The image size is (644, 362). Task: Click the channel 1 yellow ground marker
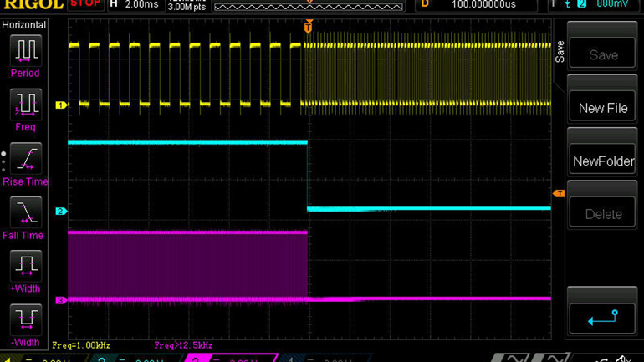[x=61, y=105]
